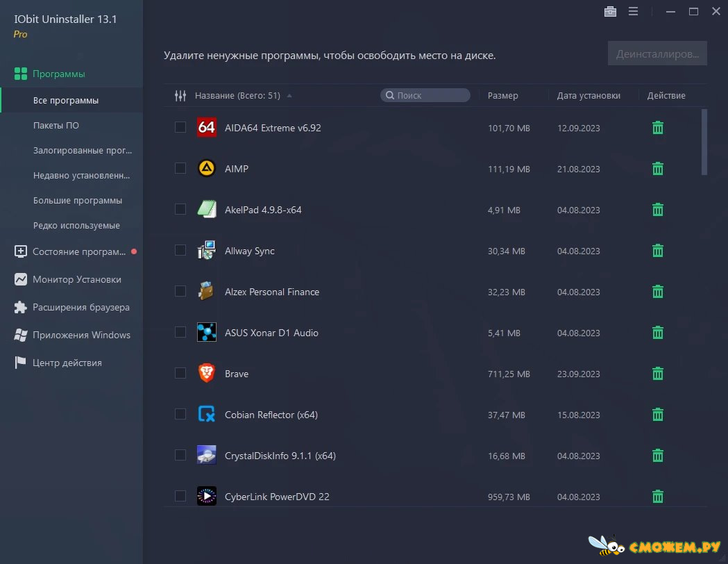Image resolution: width=728 pixels, height=564 pixels.
Task: Click inside the Поиск search field
Action: (x=425, y=95)
